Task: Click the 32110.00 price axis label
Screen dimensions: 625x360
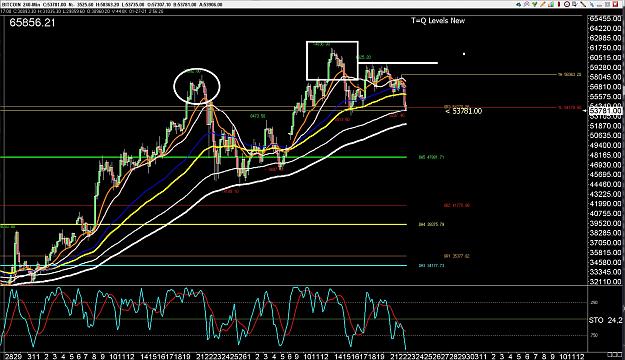Action: tap(605, 282)
